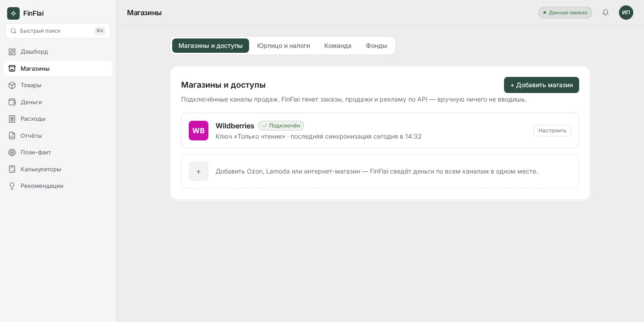Click the Калькуляторы calculator icon in sidebar

click(x=12, y=169)
